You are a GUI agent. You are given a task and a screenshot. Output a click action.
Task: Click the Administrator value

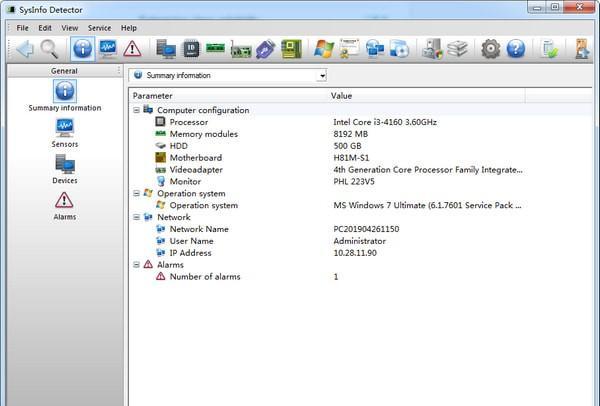[360, 241]
